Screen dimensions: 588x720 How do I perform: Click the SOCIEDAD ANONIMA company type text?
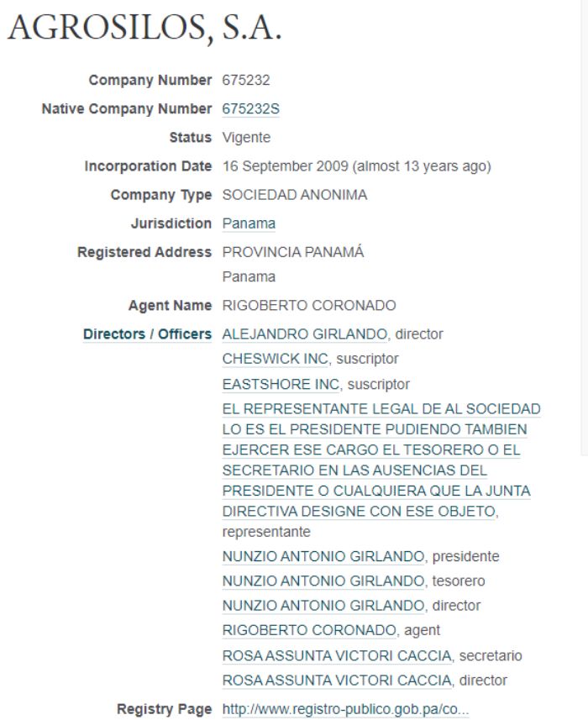click(295, 195)
